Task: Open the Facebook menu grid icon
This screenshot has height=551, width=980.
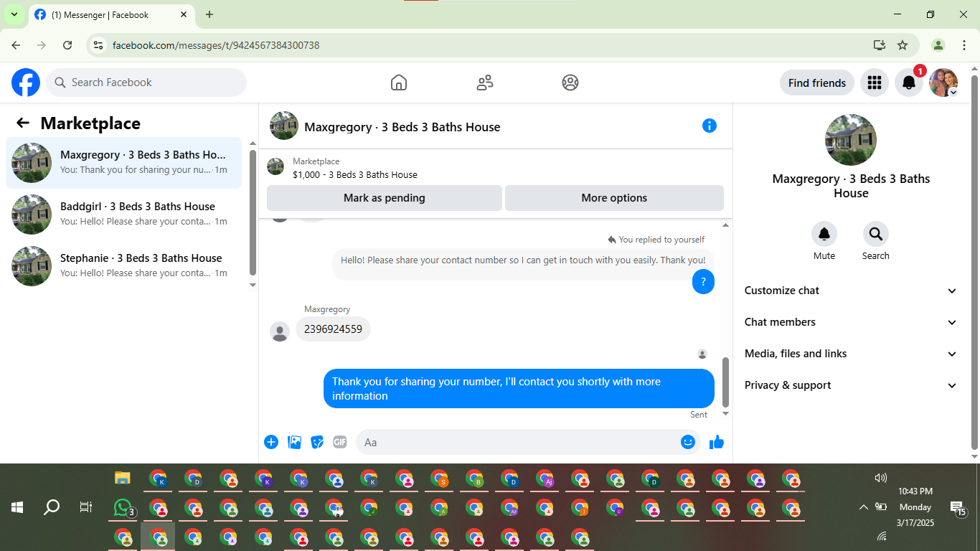Action: [x=874, y=83]
